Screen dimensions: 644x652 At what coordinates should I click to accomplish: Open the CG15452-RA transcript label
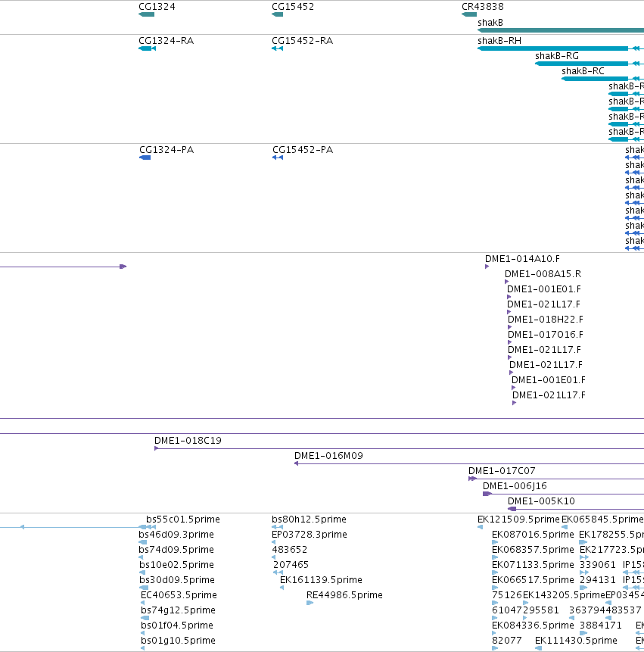click(x=302, y=41)
